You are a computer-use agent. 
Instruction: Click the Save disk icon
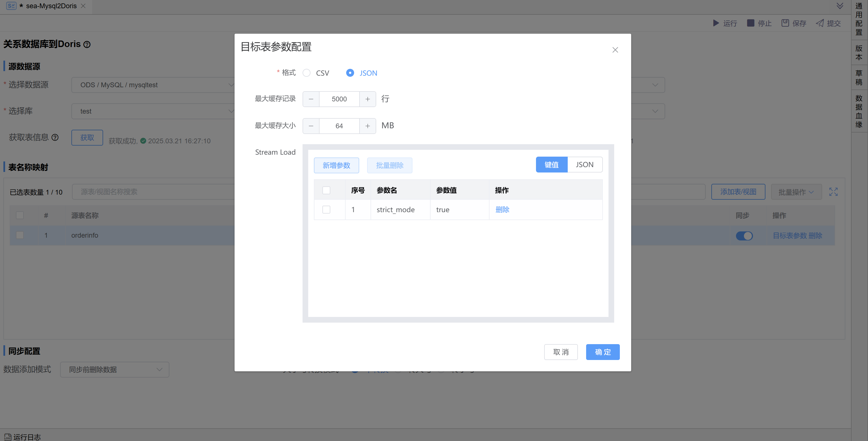[x=785, y=23]
